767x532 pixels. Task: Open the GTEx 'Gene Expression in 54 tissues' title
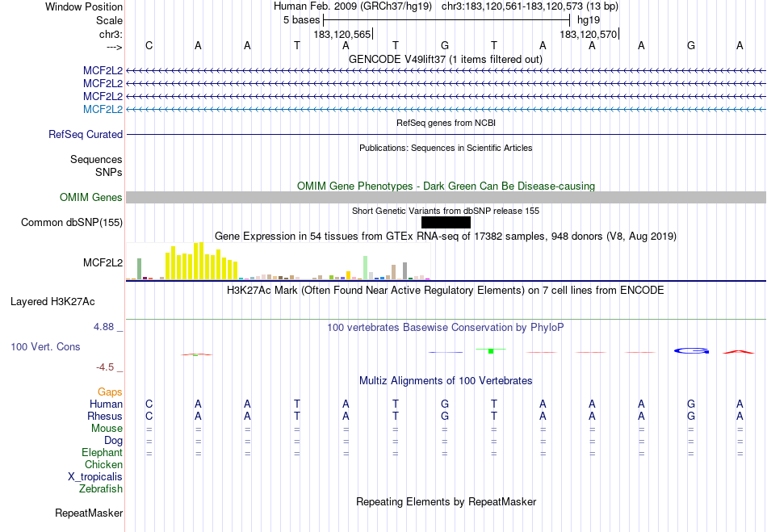tap(446, 237)
